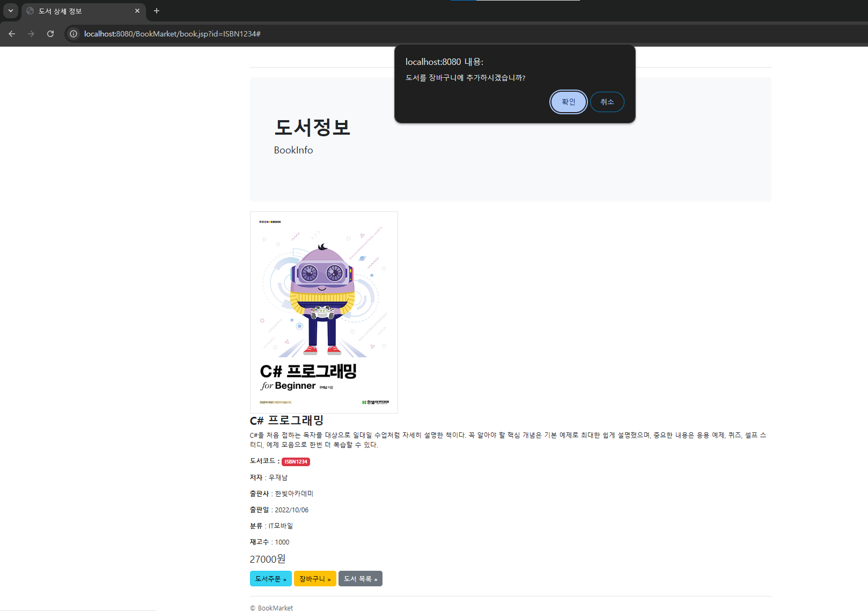The width and height of the screenshot is (868, 611).
Task: Click the ISBN1234 red badge
Action: pyautogui.click(x=296, y=462)
